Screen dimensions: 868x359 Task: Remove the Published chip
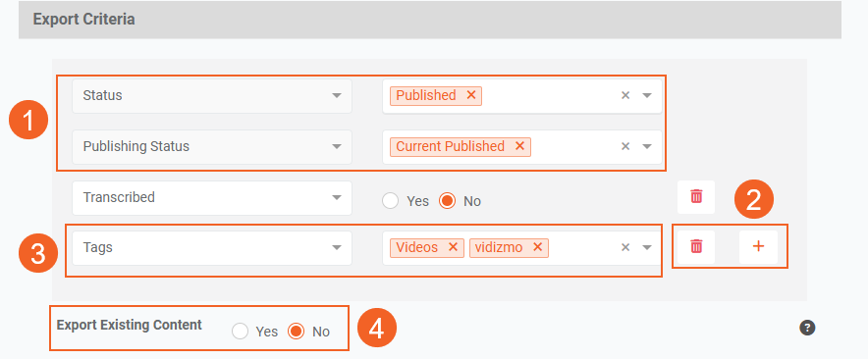click(x=471, y=95)
